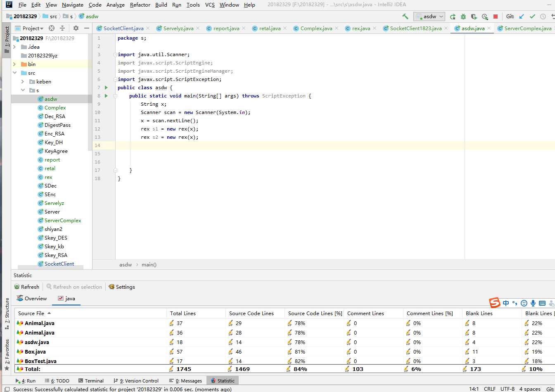The width and height of the screenshot is (555, 392).
Task: Click Git update project blue arrow
Action: click(522, 17)
